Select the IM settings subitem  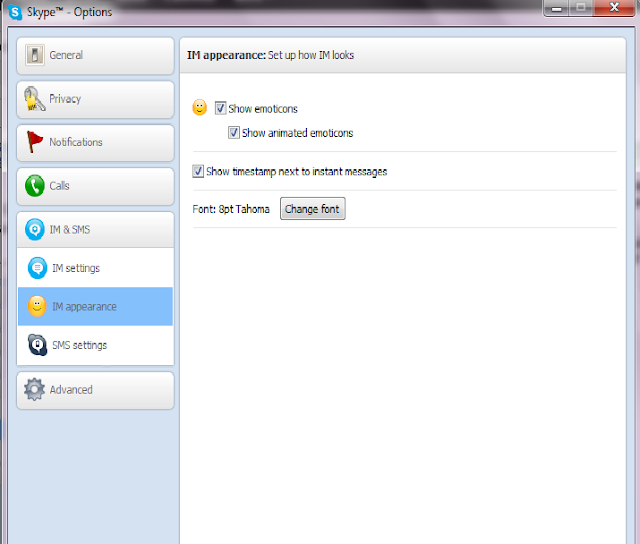tap(95, 268)
